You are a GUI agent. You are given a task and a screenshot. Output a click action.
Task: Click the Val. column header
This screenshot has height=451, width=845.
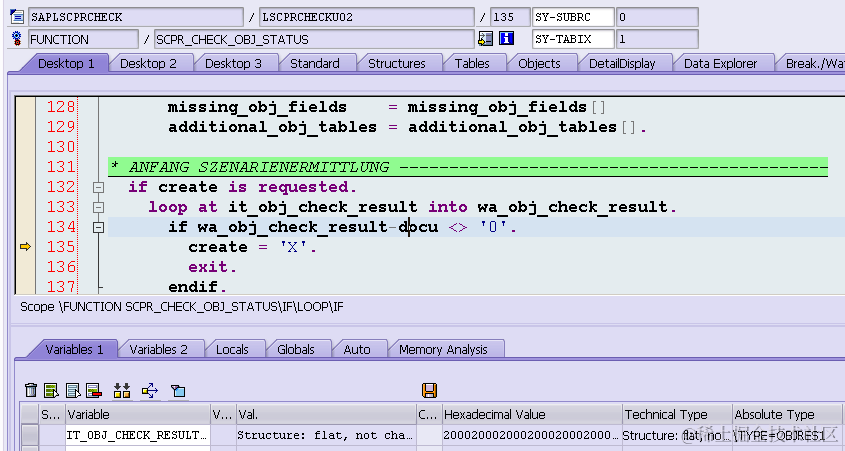[x=326, y=414]
